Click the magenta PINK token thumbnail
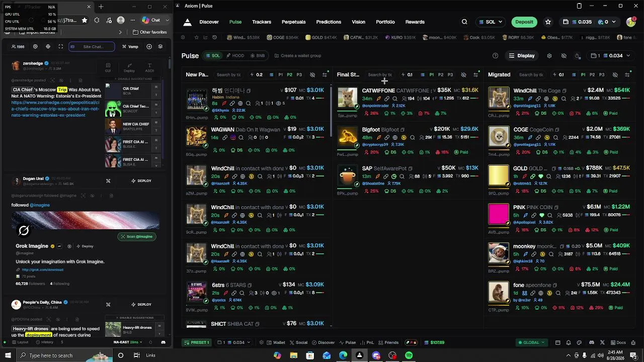 click(x=499, y=214)
